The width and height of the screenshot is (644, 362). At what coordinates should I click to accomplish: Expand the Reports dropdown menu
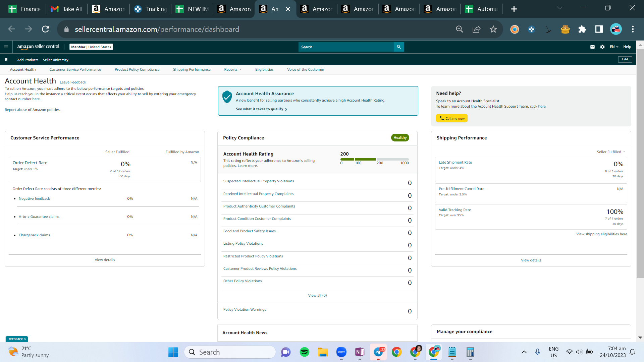pos(233,69)
